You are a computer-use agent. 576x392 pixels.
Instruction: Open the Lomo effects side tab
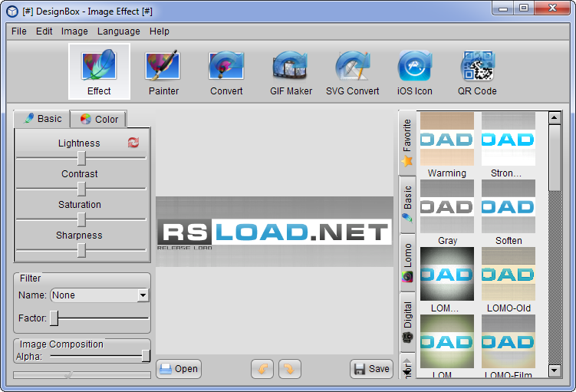[407, 262]
